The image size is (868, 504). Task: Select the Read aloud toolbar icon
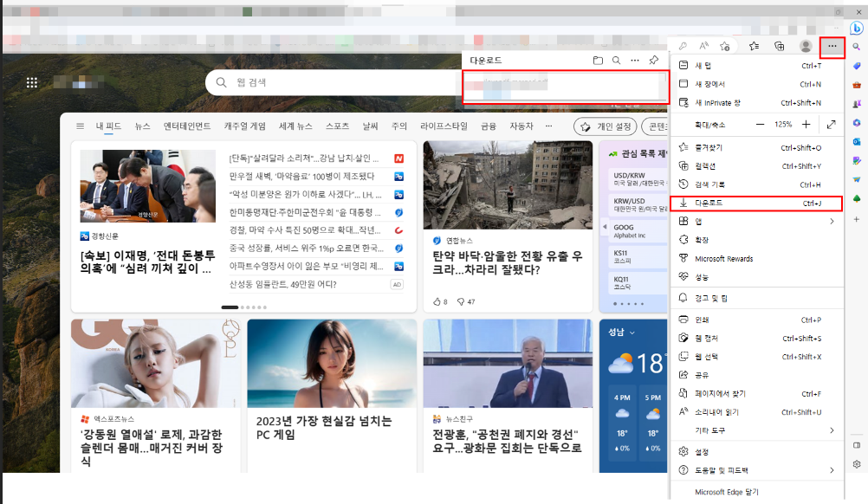pyautogui.click(x=704, y=47)
